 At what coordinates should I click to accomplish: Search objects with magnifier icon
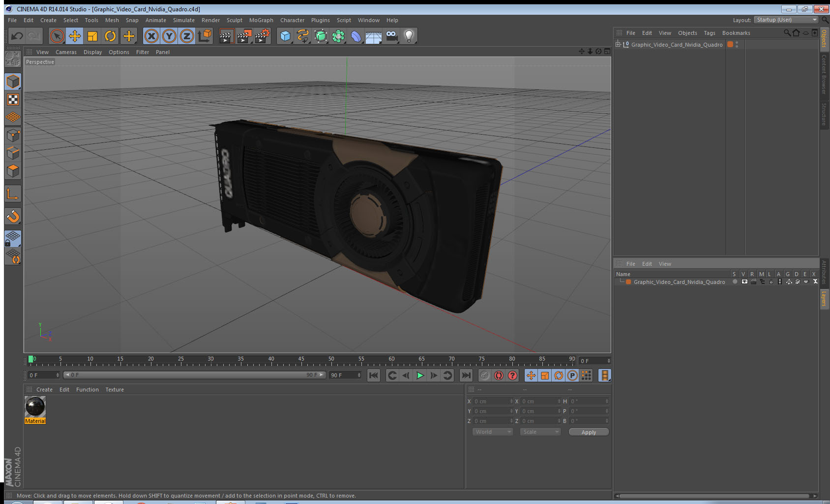click(x=787, y=33)
